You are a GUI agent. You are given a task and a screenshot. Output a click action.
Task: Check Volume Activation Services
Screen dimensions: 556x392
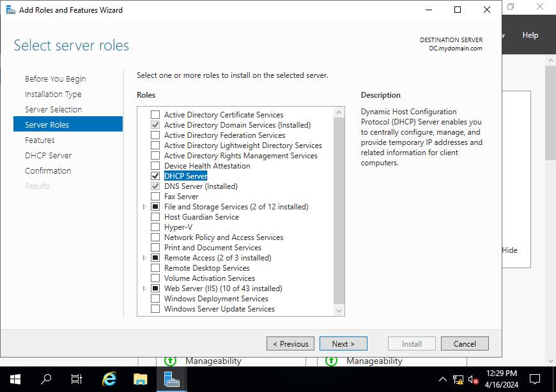tap(155, 278)
